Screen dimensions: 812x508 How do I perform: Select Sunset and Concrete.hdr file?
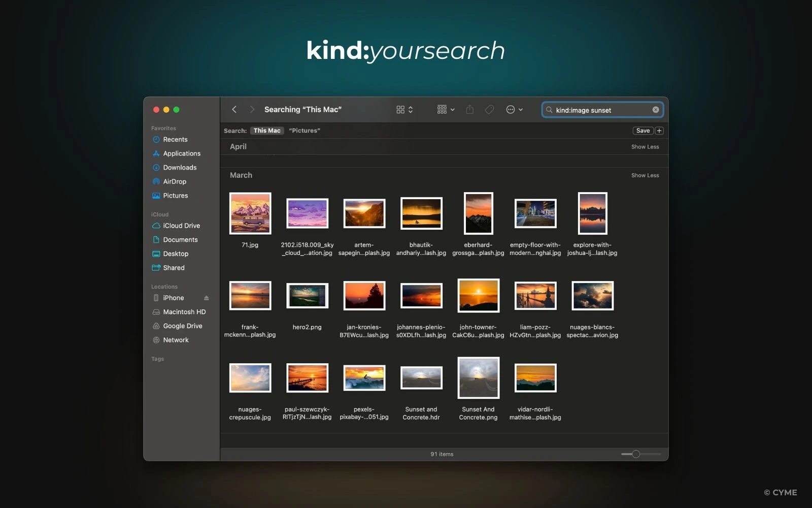click(x=421, y=378)
